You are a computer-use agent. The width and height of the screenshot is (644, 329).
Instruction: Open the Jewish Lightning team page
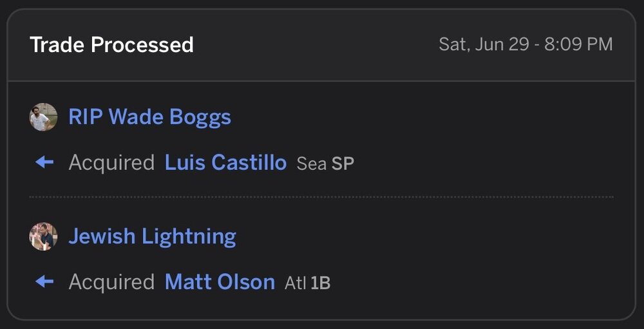click(x=152, y=236)
